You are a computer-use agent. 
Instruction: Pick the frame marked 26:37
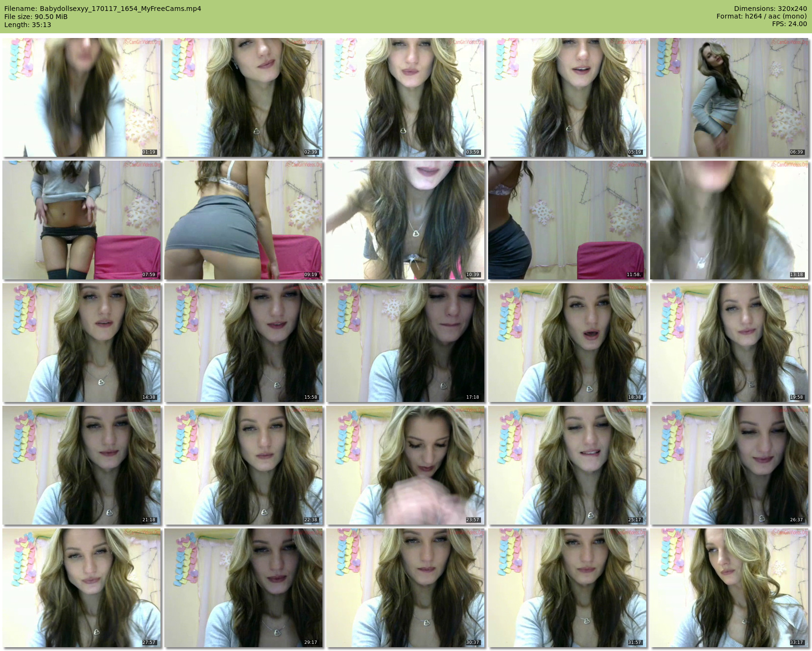729,465
